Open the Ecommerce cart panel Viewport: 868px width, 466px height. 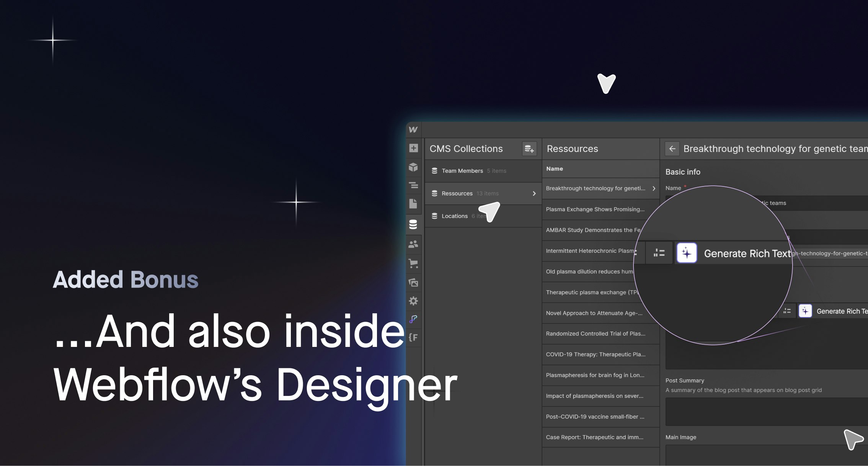coord(413,263)
